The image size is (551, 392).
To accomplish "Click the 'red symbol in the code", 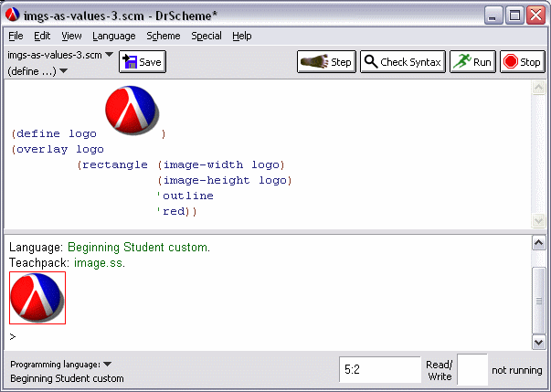I will [x=171, y=211].
